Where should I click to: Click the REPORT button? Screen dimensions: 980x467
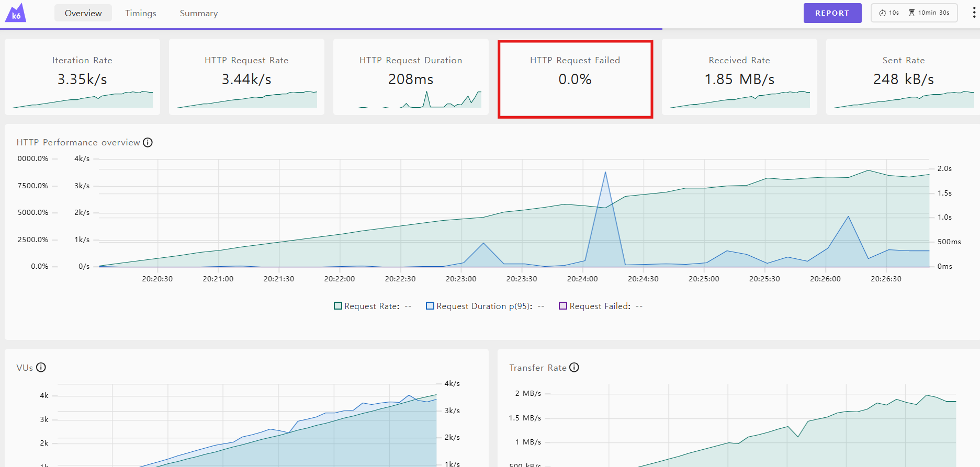(832, 13)
